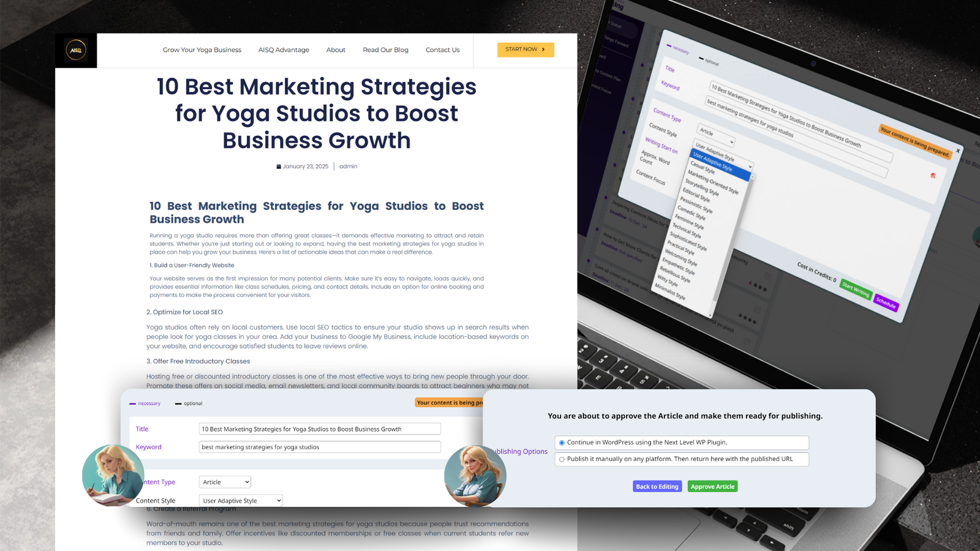Image resolution: width=980 pixels, height=551 pixels.
Task: Focus the Keyword text field
Action: pos(319,447)
